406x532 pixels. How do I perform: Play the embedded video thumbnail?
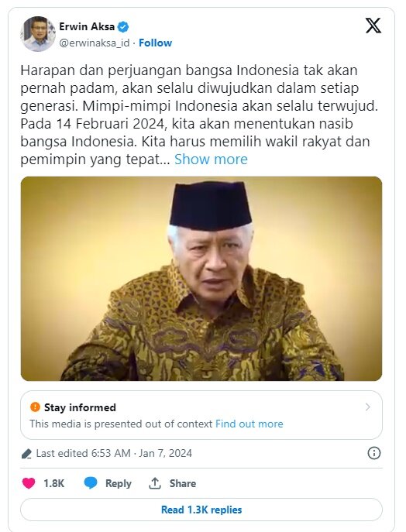201,279
